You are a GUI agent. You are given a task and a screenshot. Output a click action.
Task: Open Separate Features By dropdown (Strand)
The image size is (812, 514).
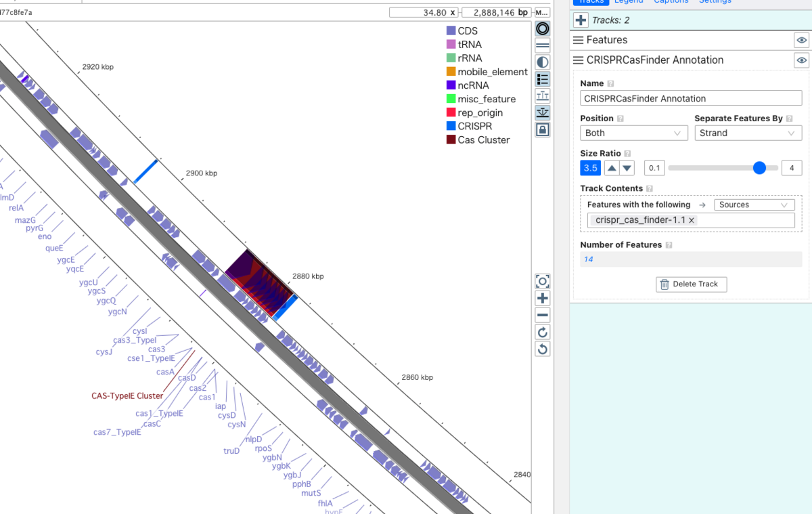point(748,133)
